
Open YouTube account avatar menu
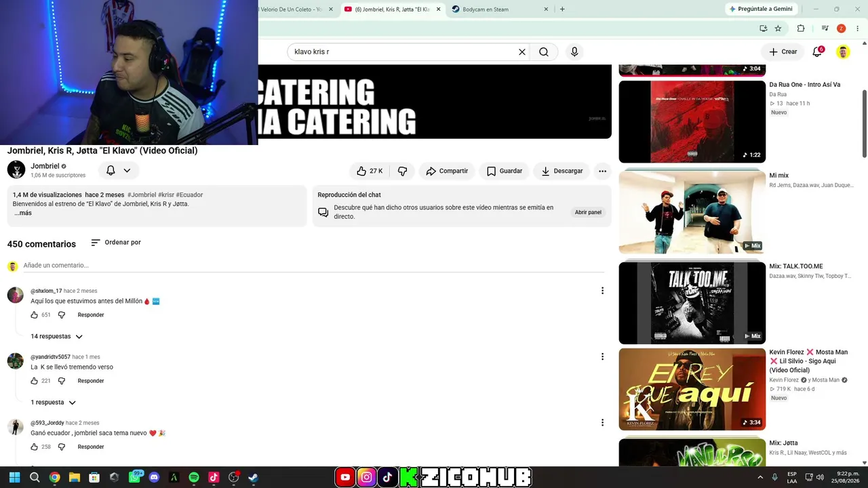(843, 52)
